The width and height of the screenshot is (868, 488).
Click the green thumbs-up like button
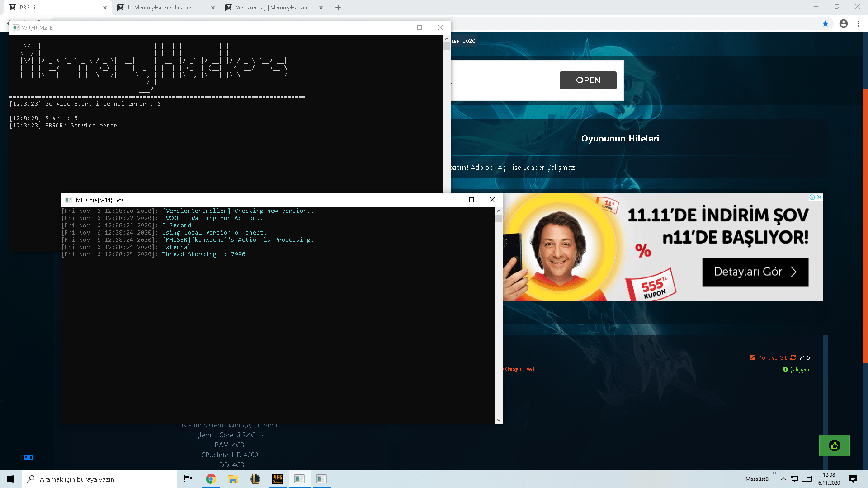point(835,446)
